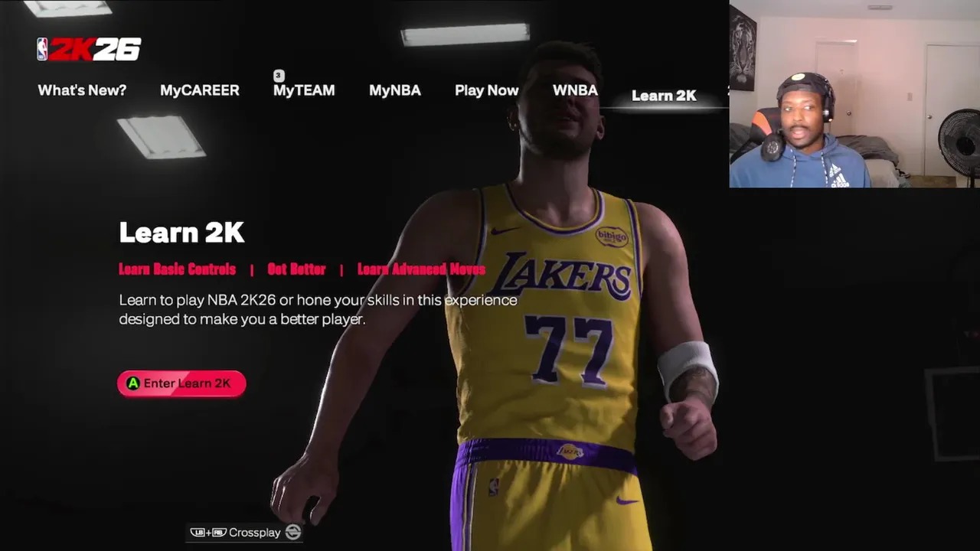
Task: Go to the MyNBA tab
Action: [395, 90]
